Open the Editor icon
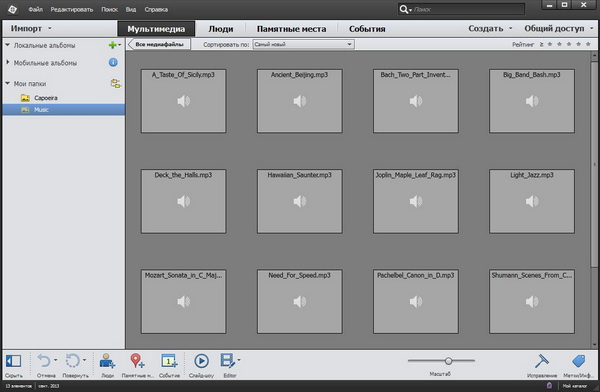This screenshot has width=600, height=392. pyautogui.click(x=227, y=361)
